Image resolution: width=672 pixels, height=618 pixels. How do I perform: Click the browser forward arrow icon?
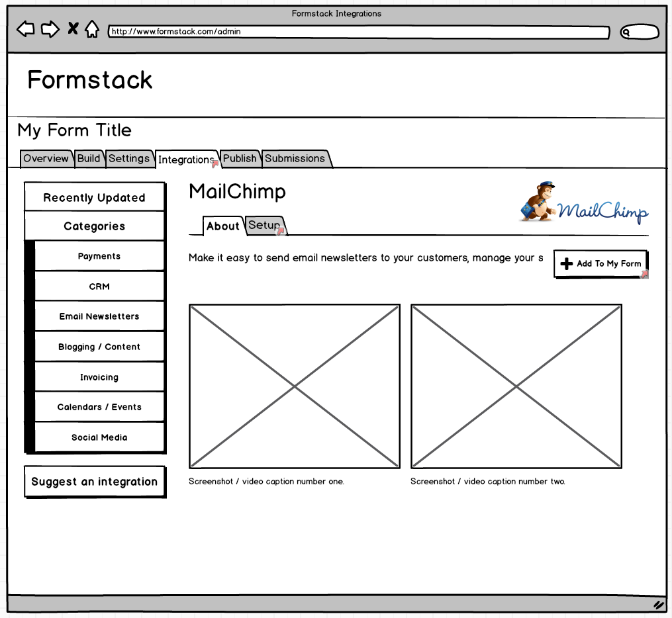pos(50,29)
